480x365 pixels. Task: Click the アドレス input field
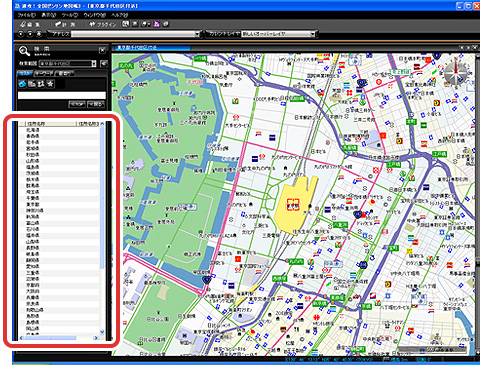133,34
